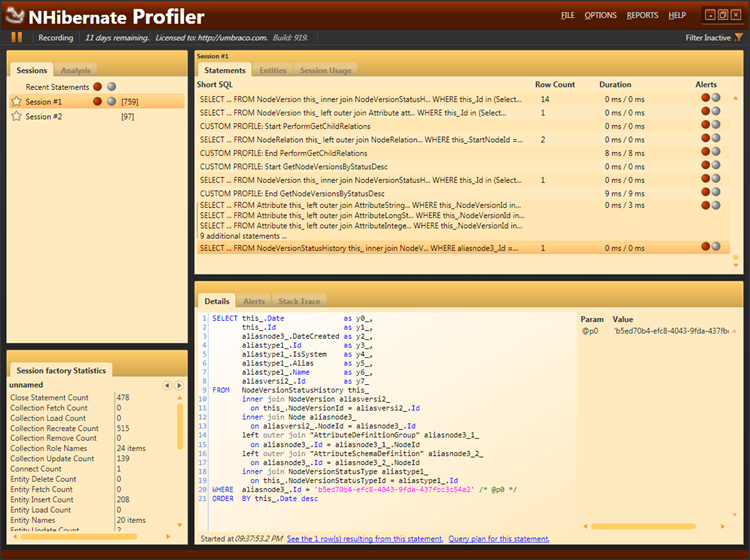Click gray alert dot on Recent Statements

click(111, 87)
